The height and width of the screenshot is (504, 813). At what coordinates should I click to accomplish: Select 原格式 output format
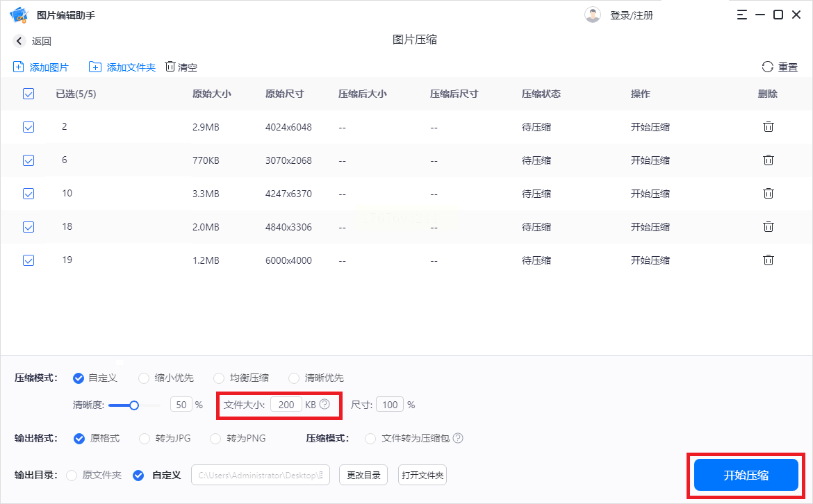point(79,439)
